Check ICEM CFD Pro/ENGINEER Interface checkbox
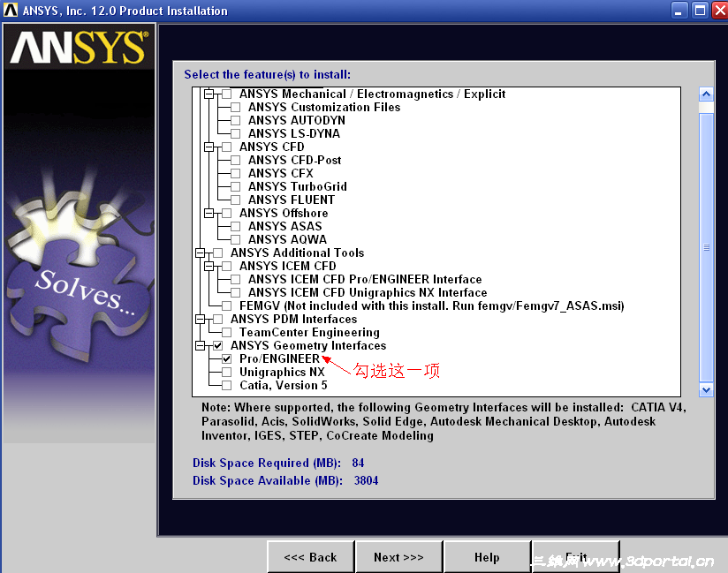The width and height of the screenshot is (728, 573). coord(235,279)
